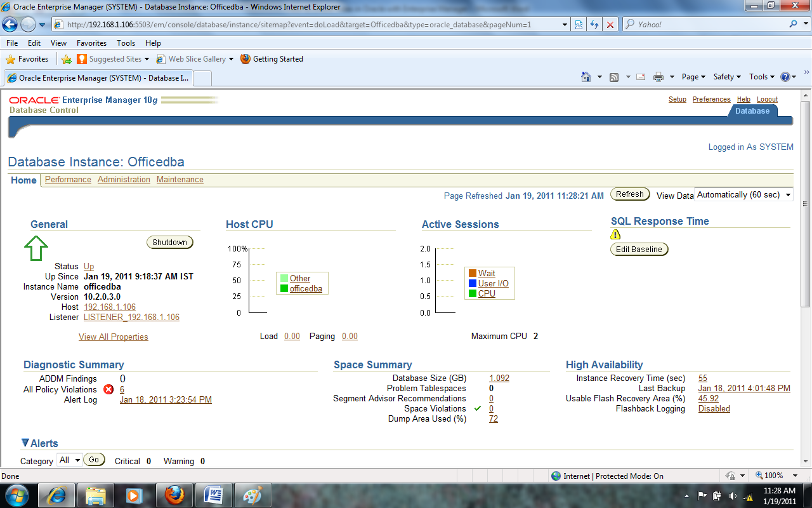Open Paint from the taskbar

(252, 495)
